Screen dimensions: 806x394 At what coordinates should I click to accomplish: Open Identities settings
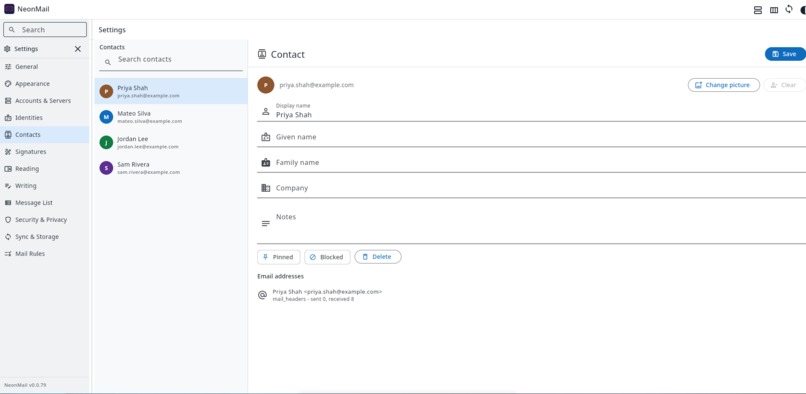pos(45,117)
